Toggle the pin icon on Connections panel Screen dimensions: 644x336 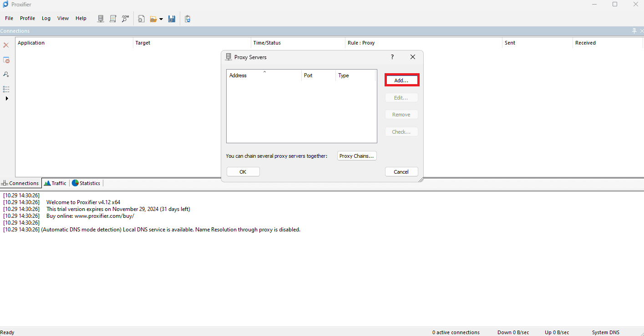click(x=634, y=31)
